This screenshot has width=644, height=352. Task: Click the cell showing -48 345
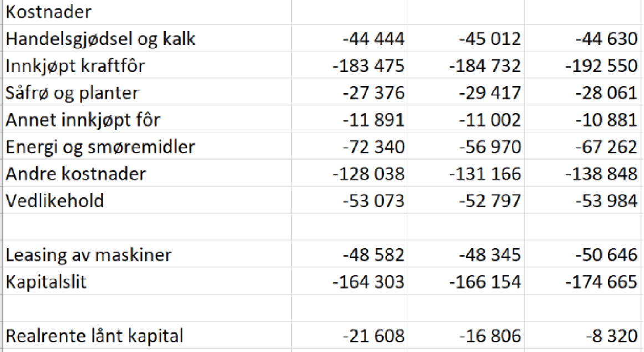[x=490, y=255]
